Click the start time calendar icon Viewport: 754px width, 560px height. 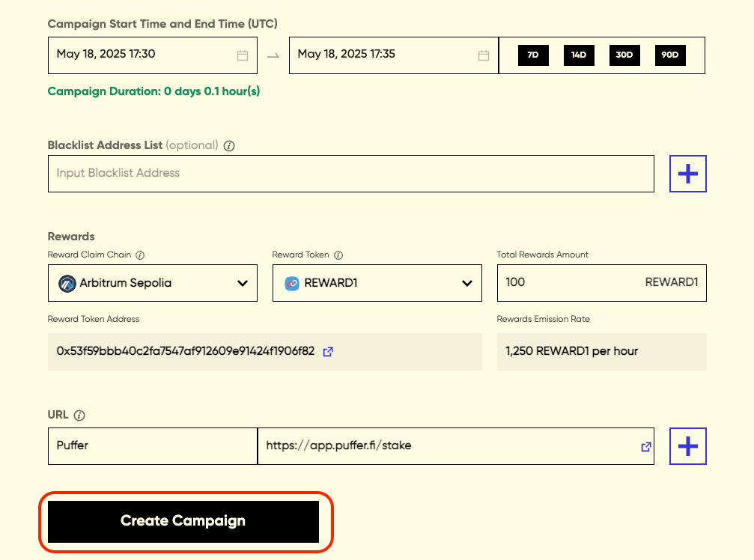[242, 55]
